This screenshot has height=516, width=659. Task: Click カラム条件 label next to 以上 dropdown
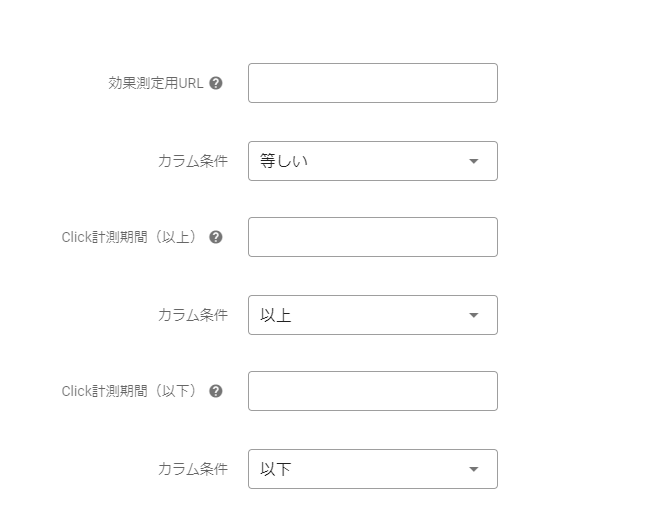point(192,315)
